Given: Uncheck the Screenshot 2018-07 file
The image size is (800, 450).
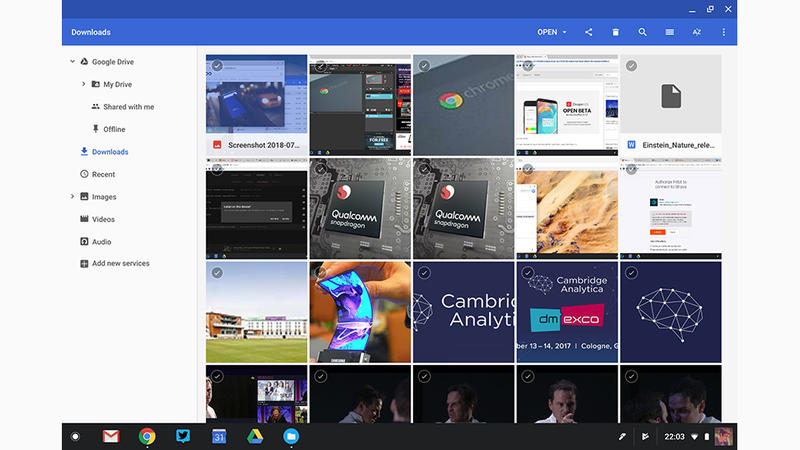Looking at the screenshot, I should [x=217, y=66].
